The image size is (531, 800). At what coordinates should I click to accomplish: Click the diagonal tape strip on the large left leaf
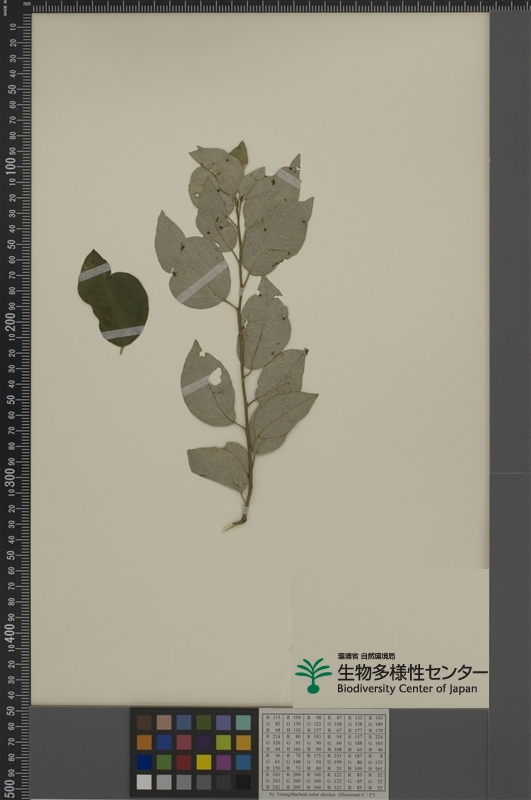(x=201, y=282)
